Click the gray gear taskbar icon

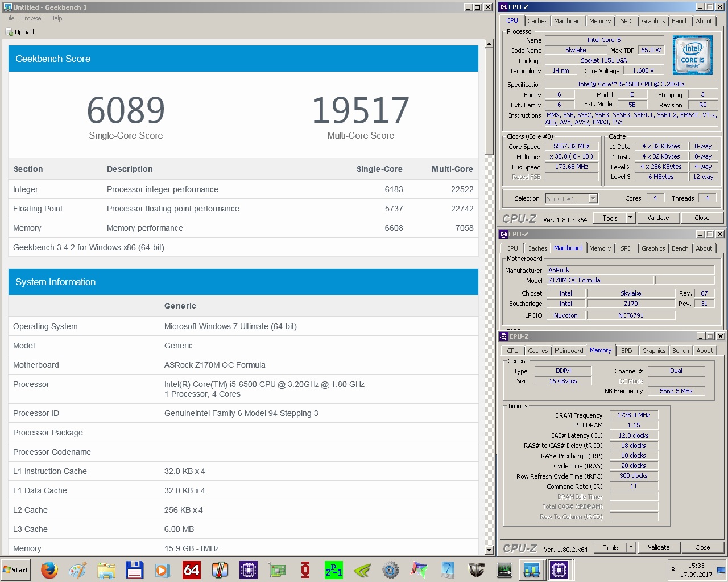point(391,569)
